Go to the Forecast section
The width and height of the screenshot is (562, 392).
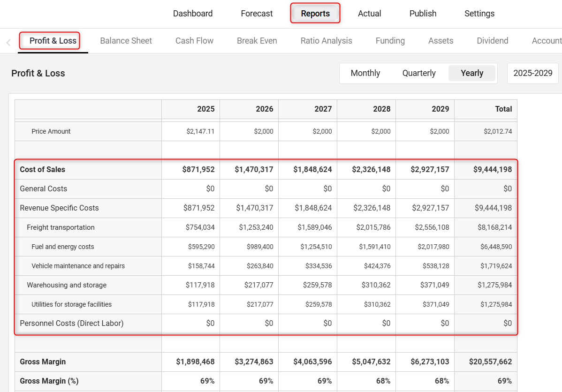point(257,14)
